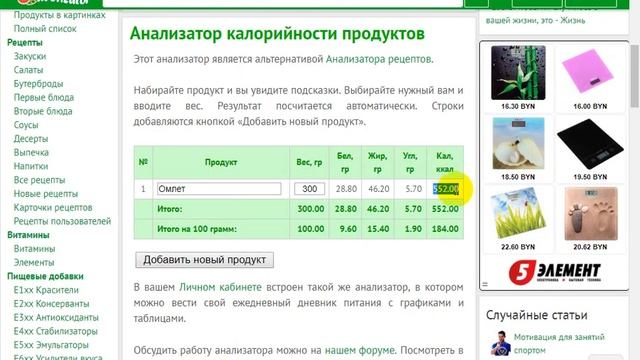Screen dimensions: 640x360
Task: Click the Продукт column header
Action: pos(221,162)
